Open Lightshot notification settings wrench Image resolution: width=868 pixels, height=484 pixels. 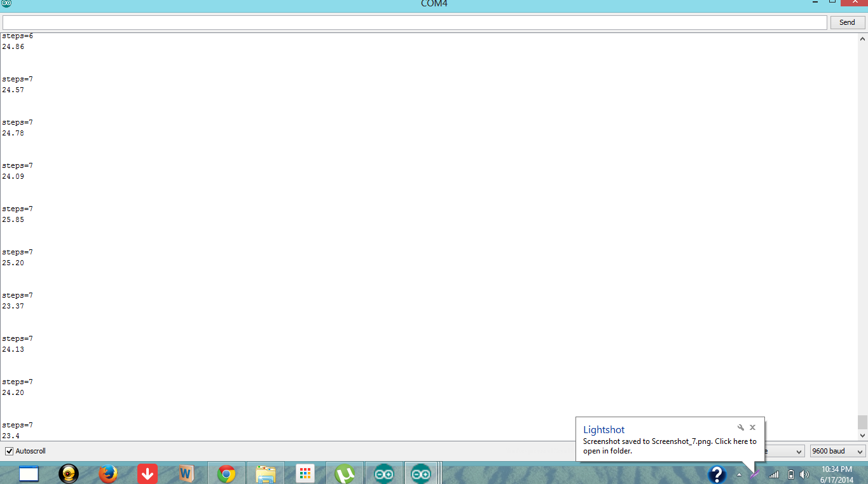741,427
